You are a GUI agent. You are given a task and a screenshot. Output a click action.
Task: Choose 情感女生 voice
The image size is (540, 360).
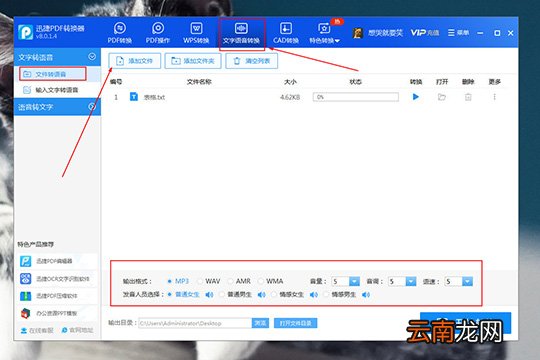coord(288,295)
